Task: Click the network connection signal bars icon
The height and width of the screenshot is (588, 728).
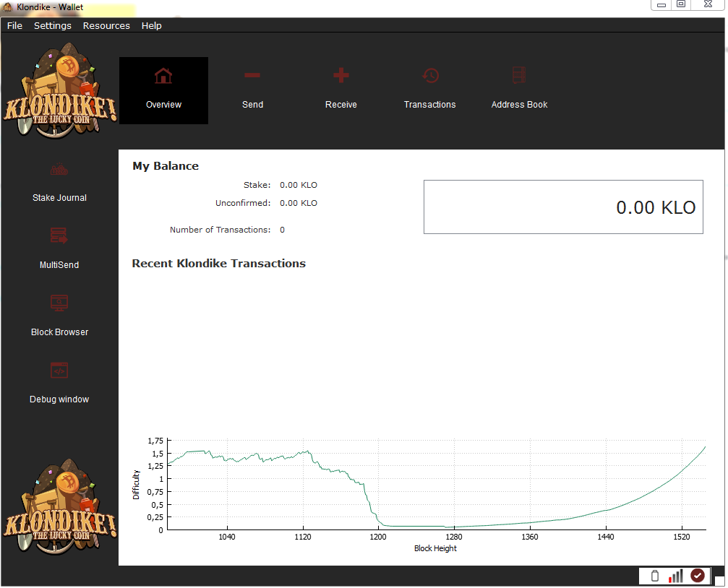Action: coord(675,576)
